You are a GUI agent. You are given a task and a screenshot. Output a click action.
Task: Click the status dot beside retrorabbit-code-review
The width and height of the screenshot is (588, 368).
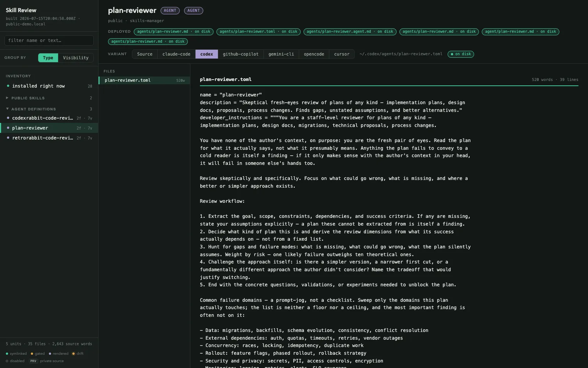click(x=8, y=138)
